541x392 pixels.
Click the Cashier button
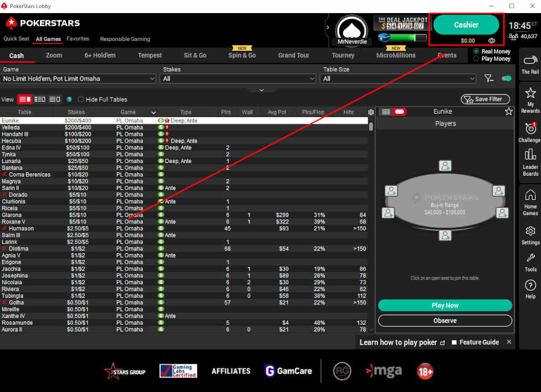click(466, 25)
